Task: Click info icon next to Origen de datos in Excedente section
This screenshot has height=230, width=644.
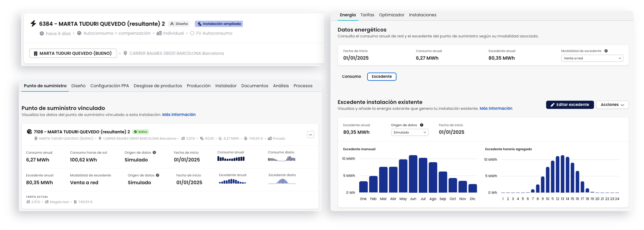Action: (x=421, y=125)
